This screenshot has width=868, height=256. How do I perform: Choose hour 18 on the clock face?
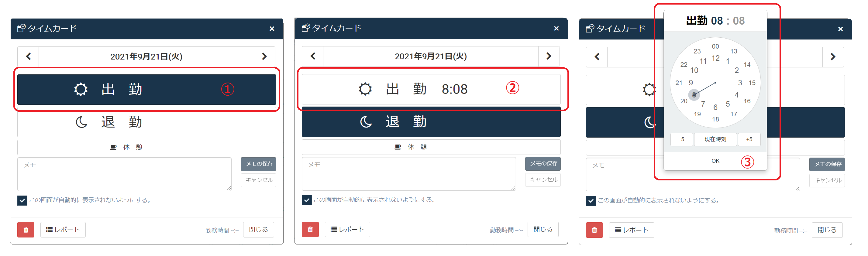coord(715,119)
